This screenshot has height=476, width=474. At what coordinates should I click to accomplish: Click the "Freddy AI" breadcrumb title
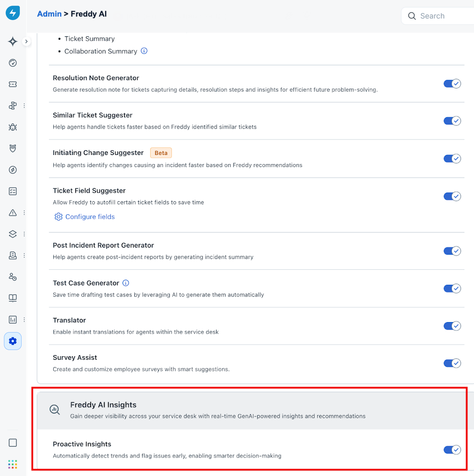(88, 14)
